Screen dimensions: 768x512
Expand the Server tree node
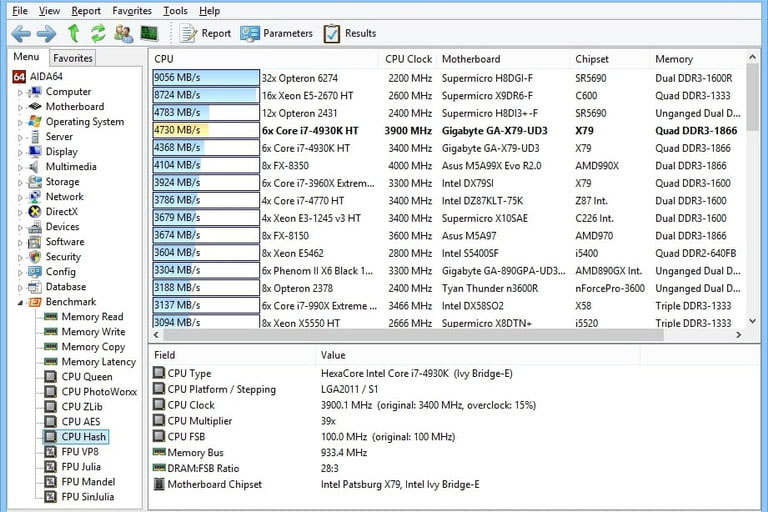20,138
